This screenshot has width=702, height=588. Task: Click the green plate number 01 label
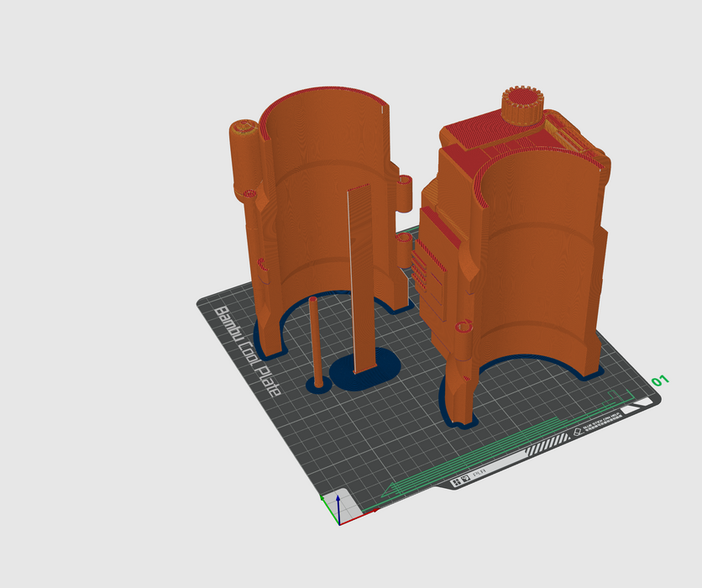pyautogui.click(x=660, y=381)
